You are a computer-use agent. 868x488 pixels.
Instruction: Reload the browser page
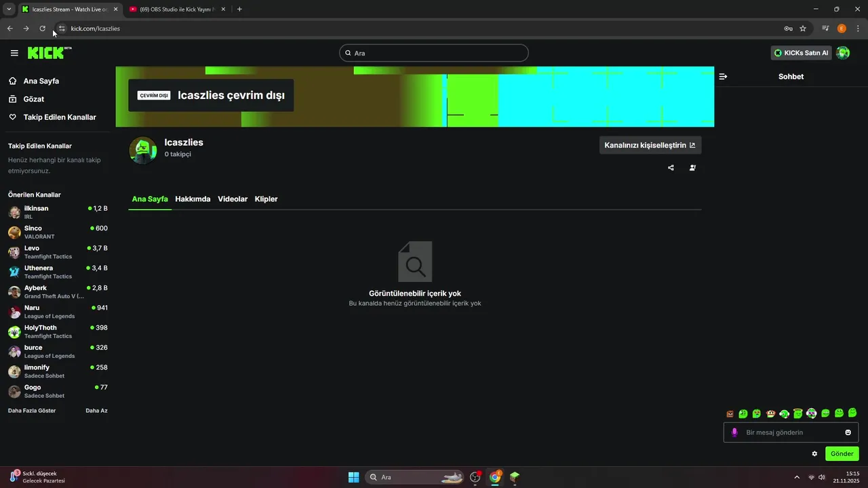pyautogui.click(x=42, y=28)
